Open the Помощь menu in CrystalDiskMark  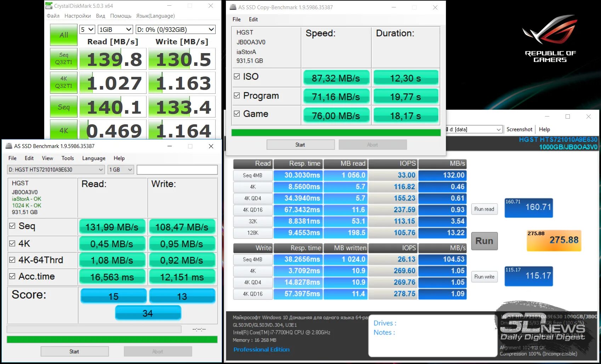tap(121, 16)
